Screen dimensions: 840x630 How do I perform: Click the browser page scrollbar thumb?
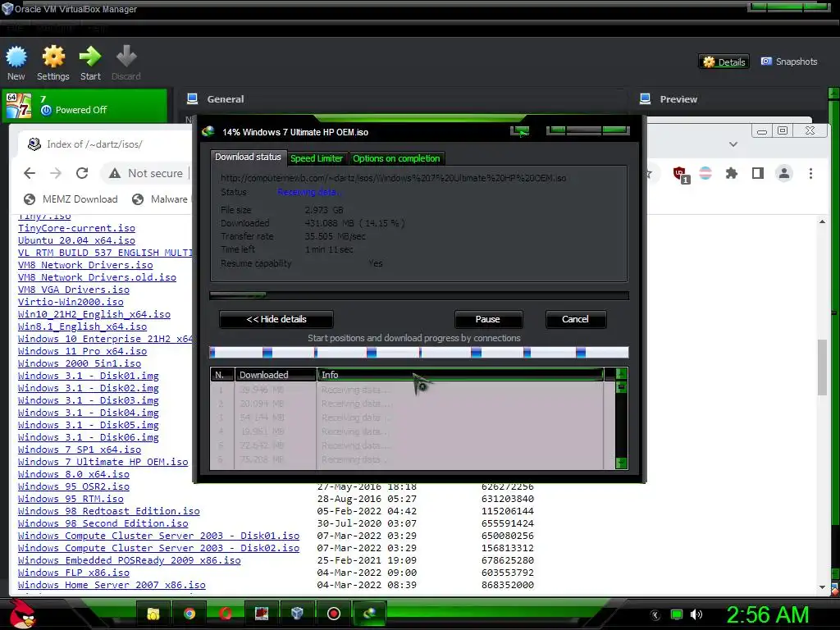click(822, 367)
